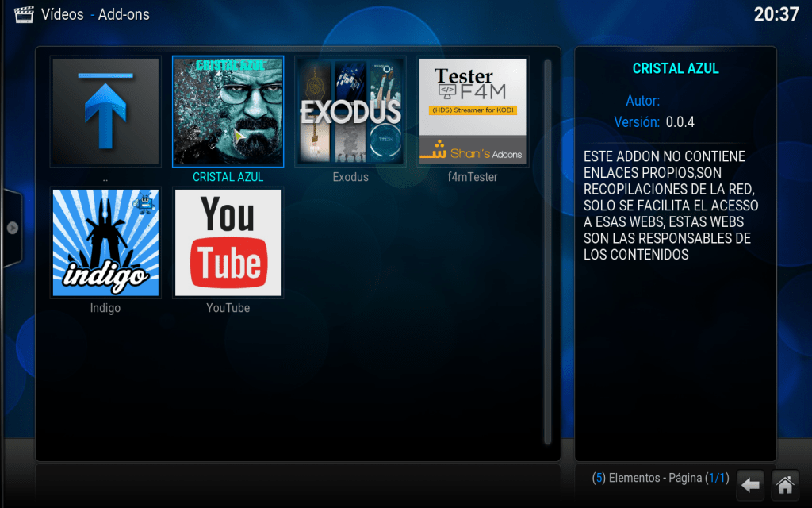The height and width of the screenshot is (508, 812).
Task: Go up one folder via the blue arrow tile
Action: [105, 111]
